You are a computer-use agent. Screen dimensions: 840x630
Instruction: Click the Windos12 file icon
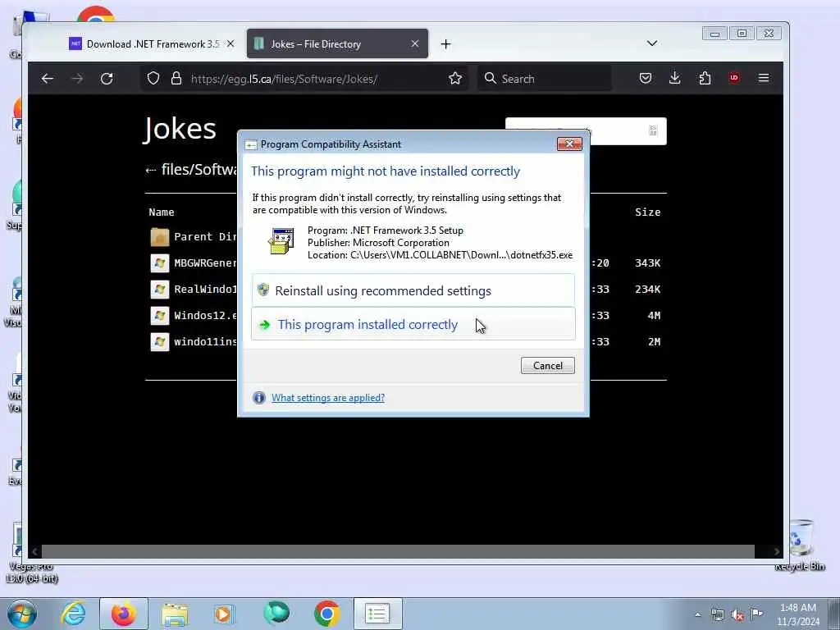160,316
